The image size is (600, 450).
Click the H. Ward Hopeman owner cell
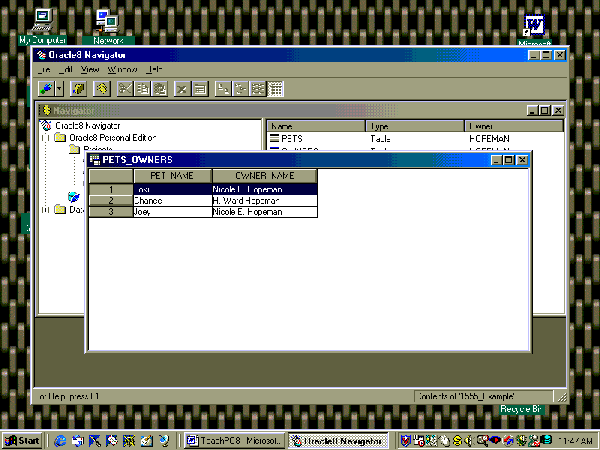coord(264,201)
